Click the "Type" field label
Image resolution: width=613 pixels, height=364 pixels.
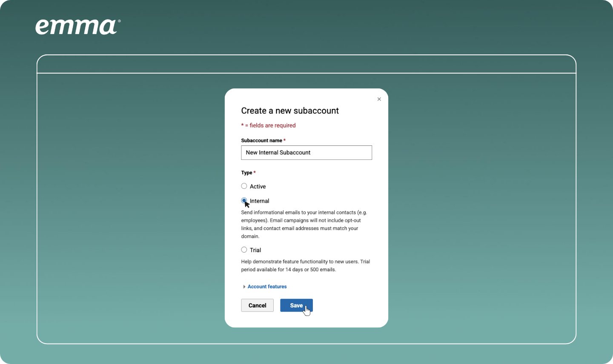point(246,173)
